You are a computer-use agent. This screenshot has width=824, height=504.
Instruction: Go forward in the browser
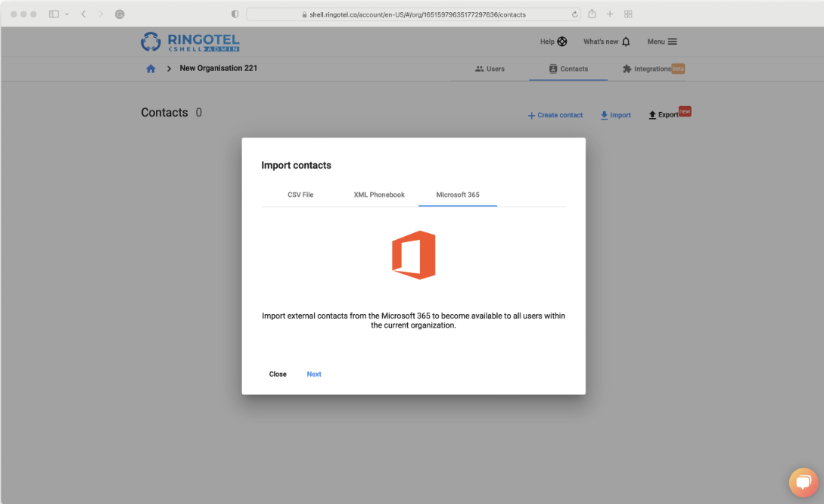coord(101,14)
